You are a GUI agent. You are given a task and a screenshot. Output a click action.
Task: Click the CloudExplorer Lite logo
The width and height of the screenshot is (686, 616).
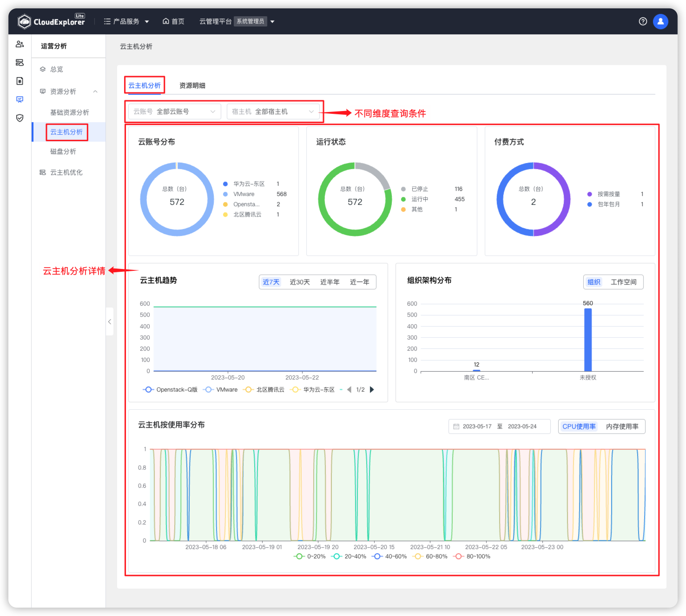[x=51, y=21]
